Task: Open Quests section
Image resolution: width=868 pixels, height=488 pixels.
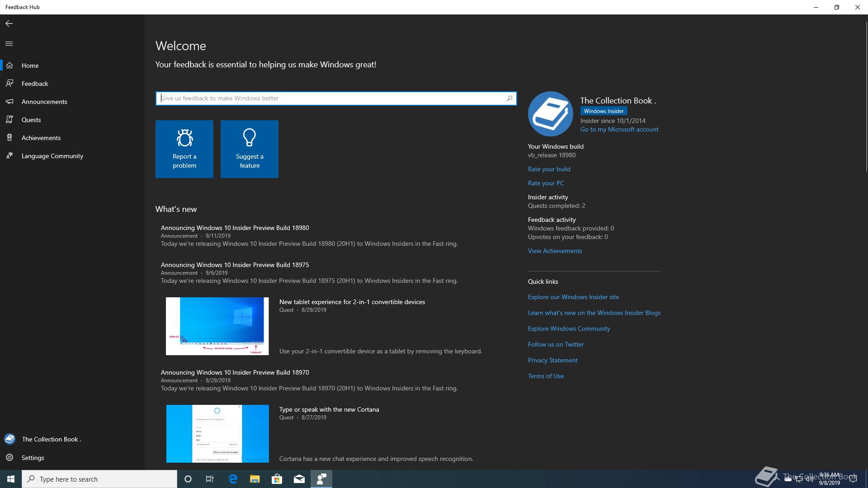Action: pyautogui.click(x=72, y=120)
